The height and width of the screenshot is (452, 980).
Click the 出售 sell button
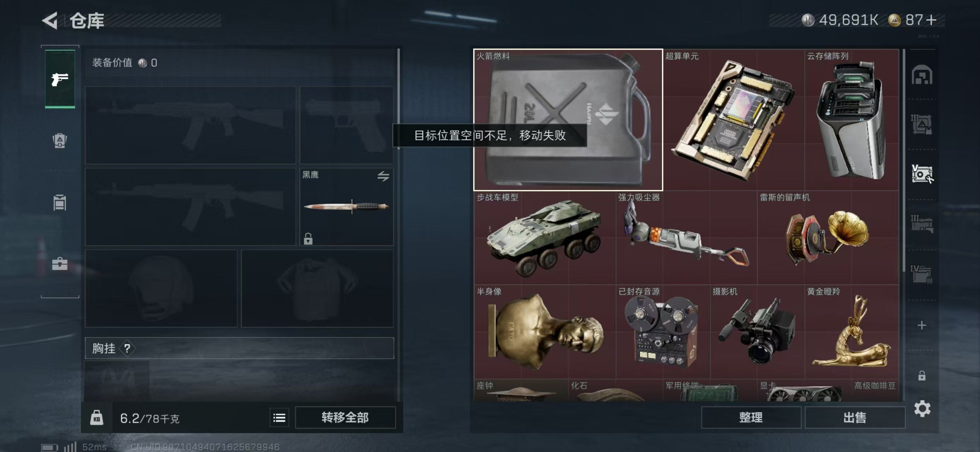click(855, 417)
